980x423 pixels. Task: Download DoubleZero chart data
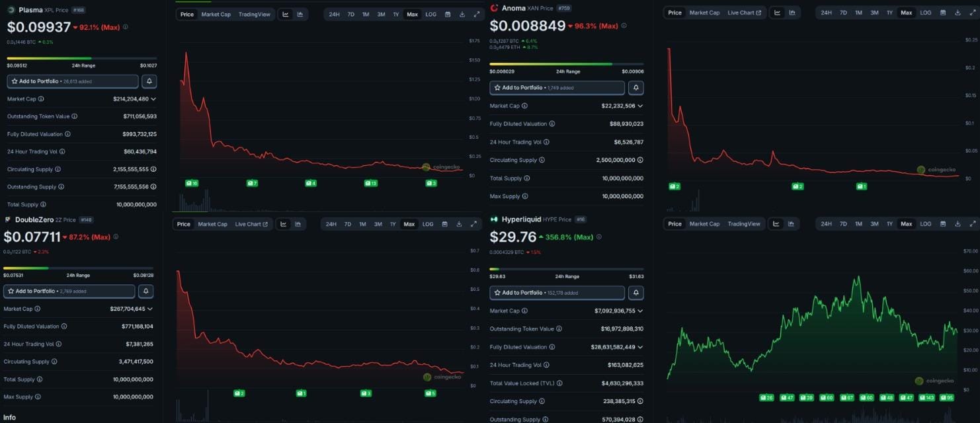(459, 224)
